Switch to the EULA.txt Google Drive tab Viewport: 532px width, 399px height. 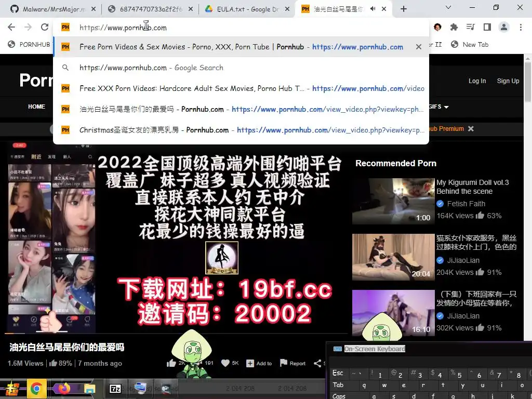247,9
